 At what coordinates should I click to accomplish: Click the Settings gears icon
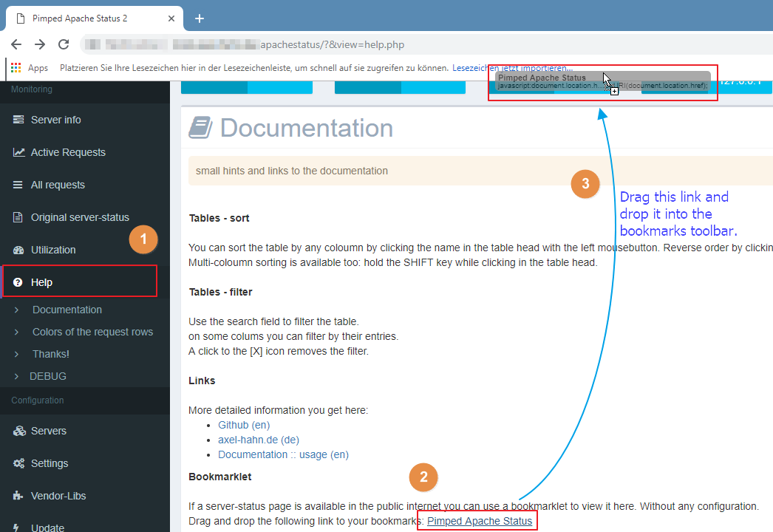click(x=18, y=463)
